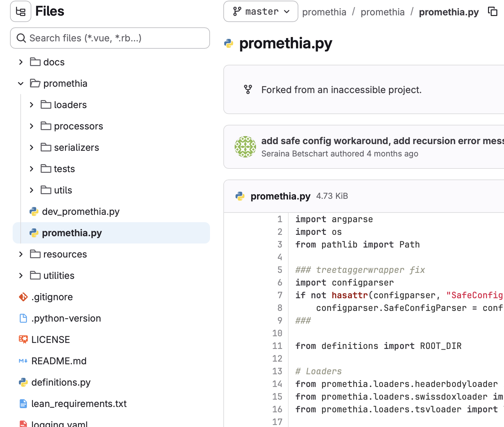Screen dimensions: 504x427
Task: Open definitions.py in the file tree
Action: tap(61, 382)
